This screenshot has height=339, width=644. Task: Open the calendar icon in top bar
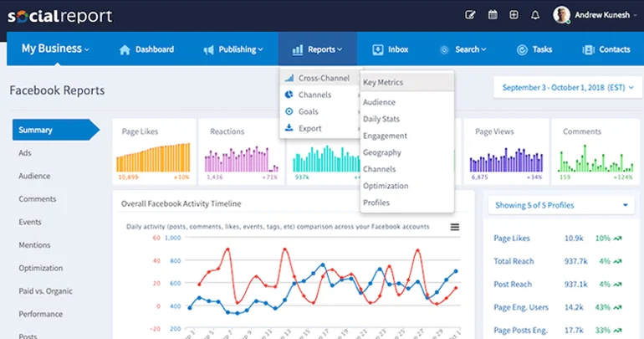tap(493, 15)
